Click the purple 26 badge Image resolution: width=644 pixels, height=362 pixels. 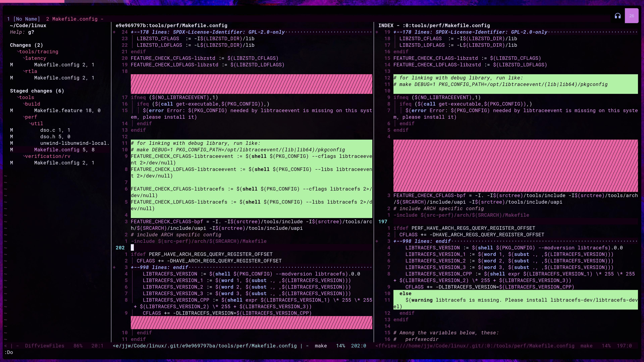tap(631, 16)
